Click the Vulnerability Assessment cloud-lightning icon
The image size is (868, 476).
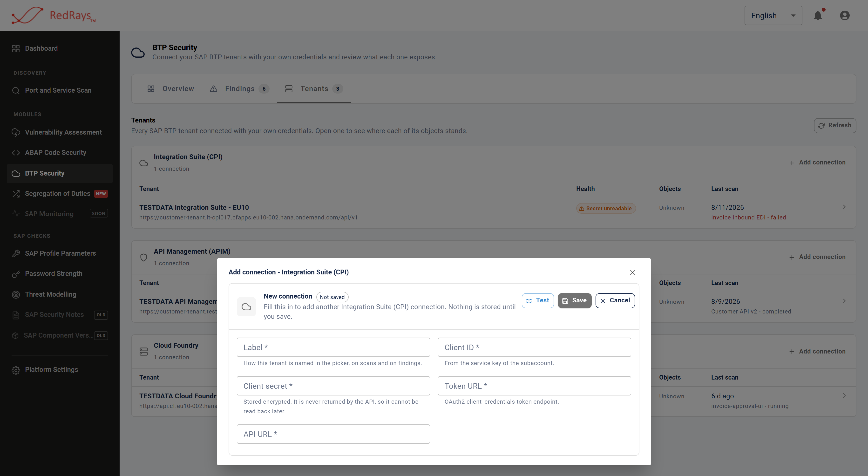click(16, 133)
